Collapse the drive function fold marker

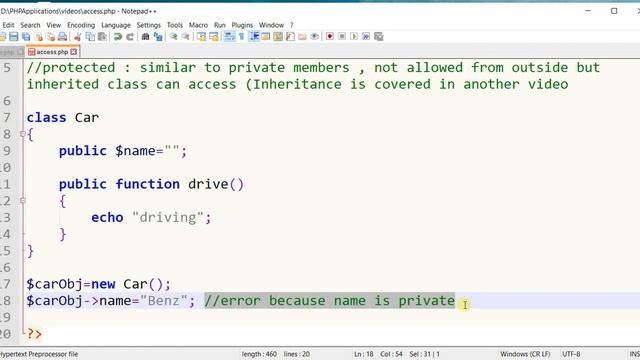(23, 200)
